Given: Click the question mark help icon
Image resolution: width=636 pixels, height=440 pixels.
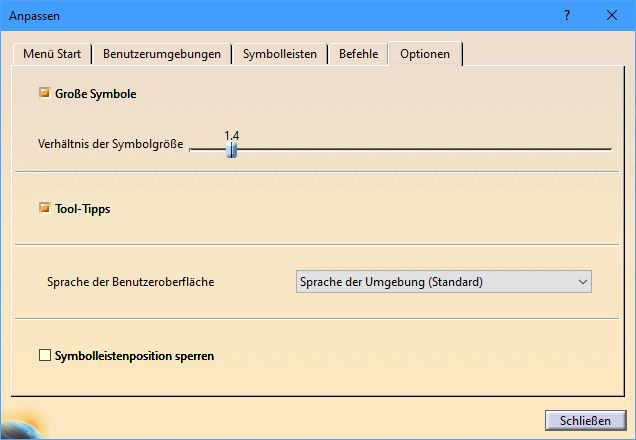Looking at the screenshot, I should [x=566, y=16].
